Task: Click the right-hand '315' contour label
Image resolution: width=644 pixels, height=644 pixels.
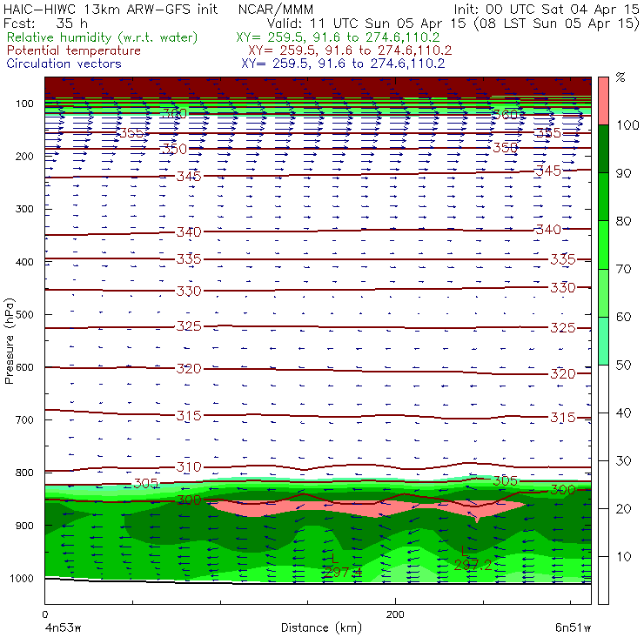Action: click(563, 417)
